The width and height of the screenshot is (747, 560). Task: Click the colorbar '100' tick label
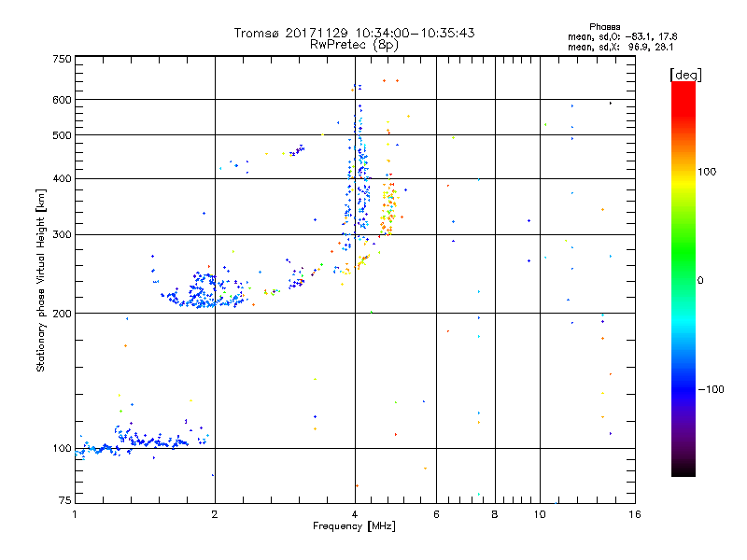pyautogui.click(x=707, y=172)
